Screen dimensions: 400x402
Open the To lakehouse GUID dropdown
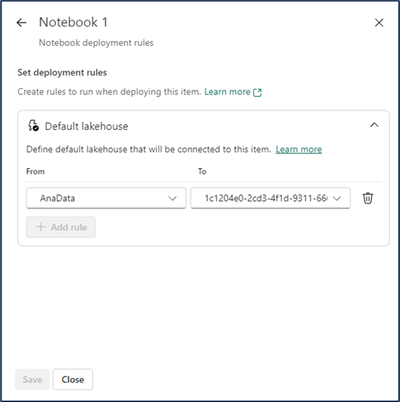[x=270, y=198]
